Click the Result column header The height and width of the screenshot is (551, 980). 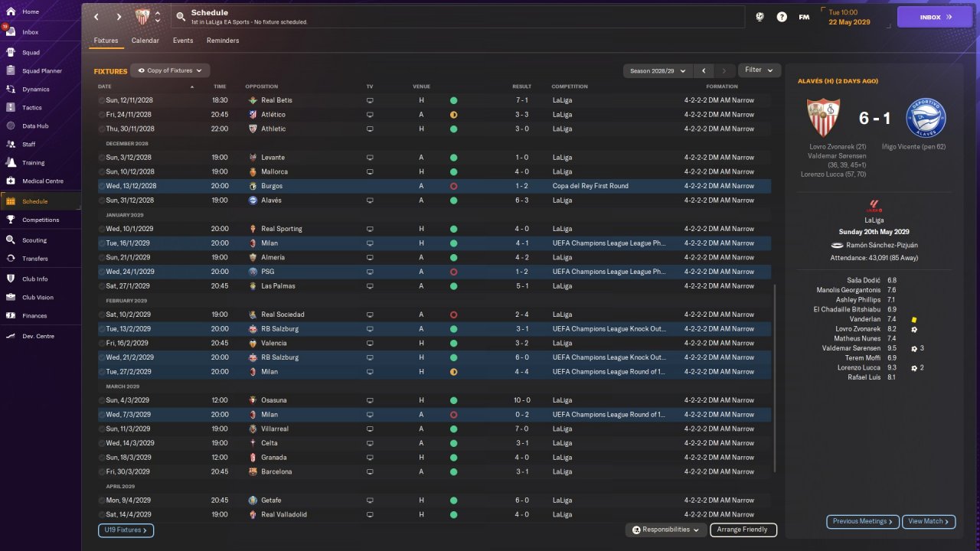pos(522,86)
